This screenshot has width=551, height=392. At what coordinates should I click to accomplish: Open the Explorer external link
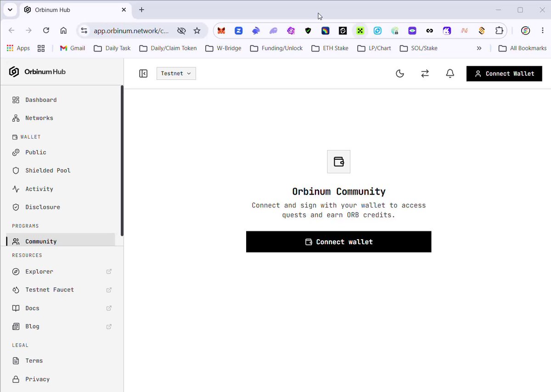pos(61,271)
